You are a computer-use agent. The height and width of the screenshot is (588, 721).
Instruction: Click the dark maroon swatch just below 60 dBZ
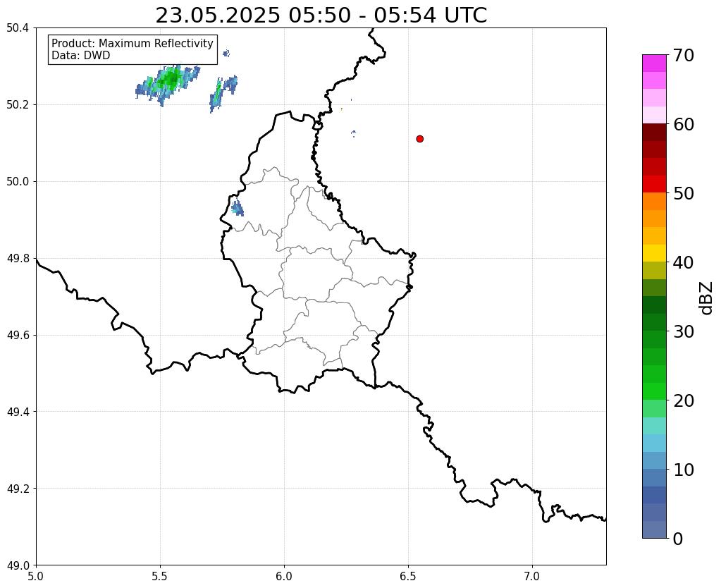tap(654, 132)
